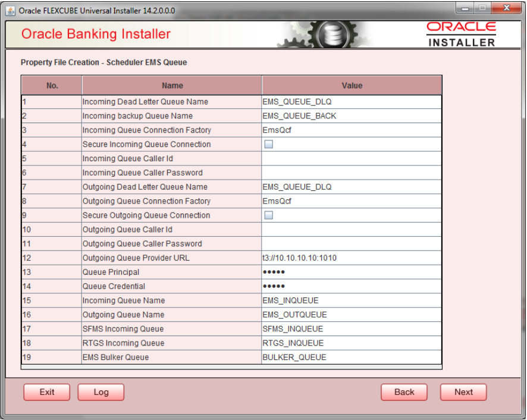
Task: Click the empty Outgoing Queue Caller Password field
Action: pos(352,244)
